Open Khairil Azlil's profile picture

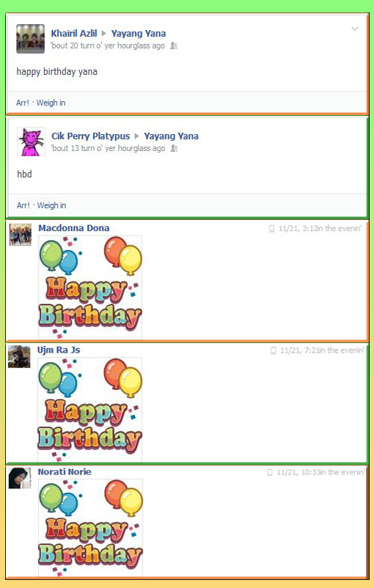pyautogui.click(x=30, y=39)
